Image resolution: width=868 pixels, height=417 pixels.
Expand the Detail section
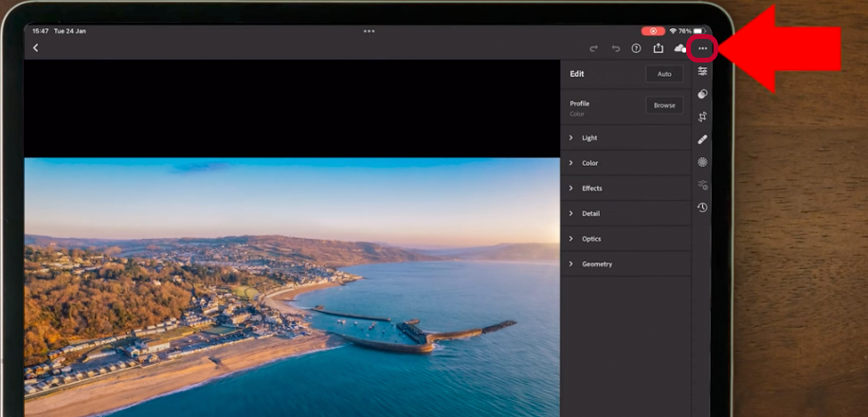[626, 213]
